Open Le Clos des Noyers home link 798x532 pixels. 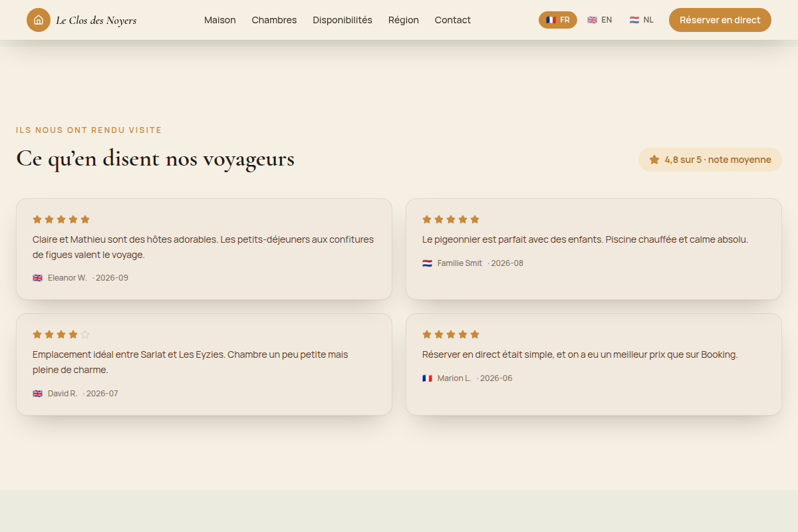click(x=82, y=20)
